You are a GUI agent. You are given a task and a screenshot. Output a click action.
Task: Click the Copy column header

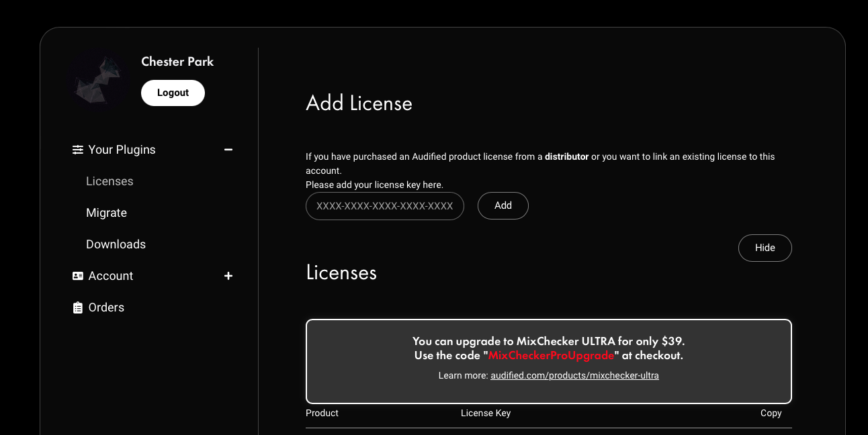point(771,413)
